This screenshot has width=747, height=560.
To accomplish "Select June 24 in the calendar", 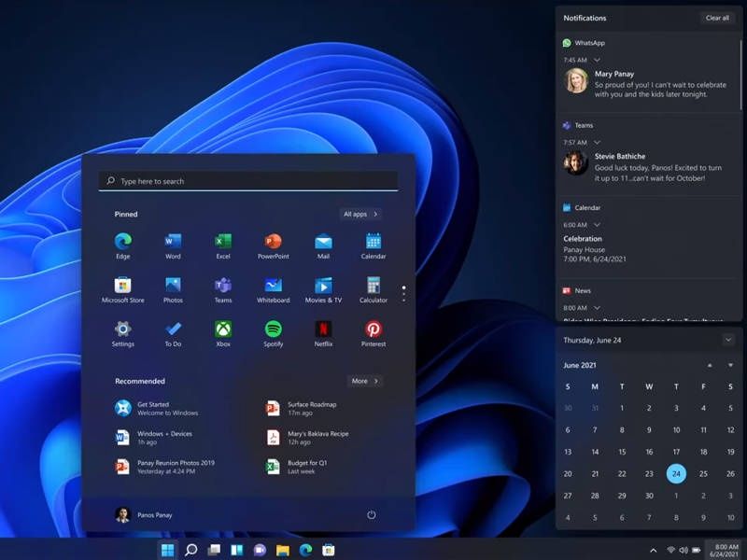I will coord(676,474).
